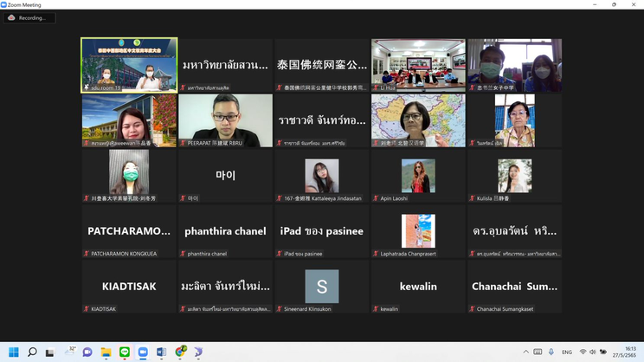Switch the ENG input language indicator
The width and height of the screenshot is (644, 362).
point(567,352)
